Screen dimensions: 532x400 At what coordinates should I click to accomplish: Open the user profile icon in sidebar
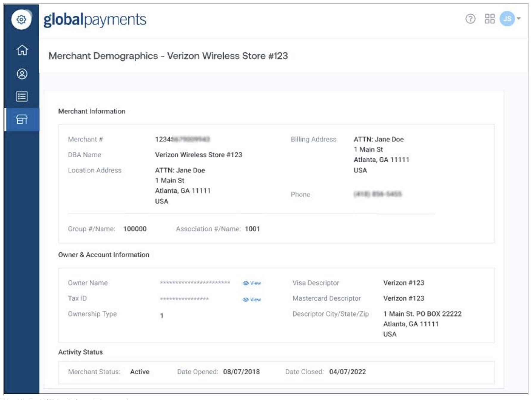22,74
